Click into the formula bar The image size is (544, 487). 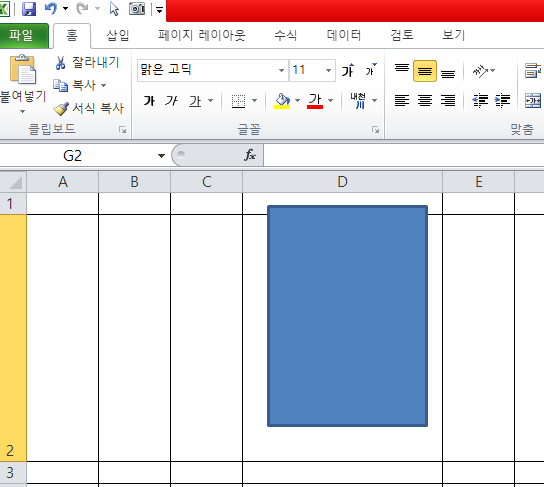[403, 155]
